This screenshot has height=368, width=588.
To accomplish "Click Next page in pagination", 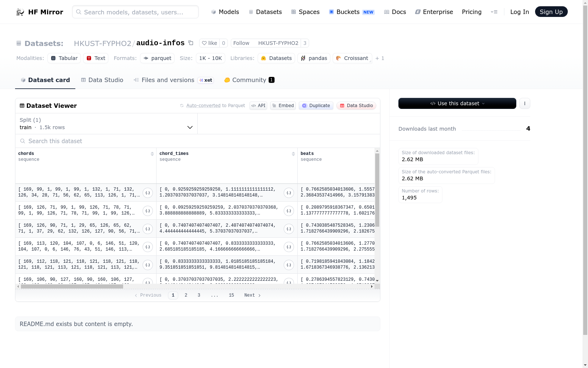I will click(x=252, y=295).
